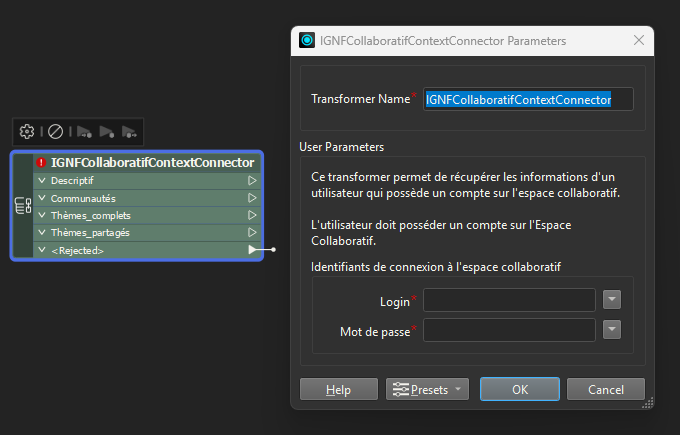Image resolution: width=680 pixels, height=435 pixels.
Task: Click the Identifiants de connexion group label
Action: click(x=436, y=267)
